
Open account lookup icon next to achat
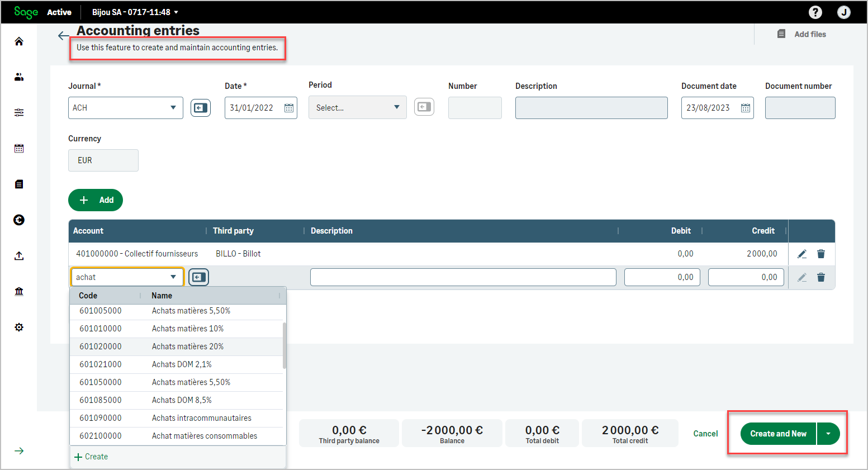pos(198,277)
